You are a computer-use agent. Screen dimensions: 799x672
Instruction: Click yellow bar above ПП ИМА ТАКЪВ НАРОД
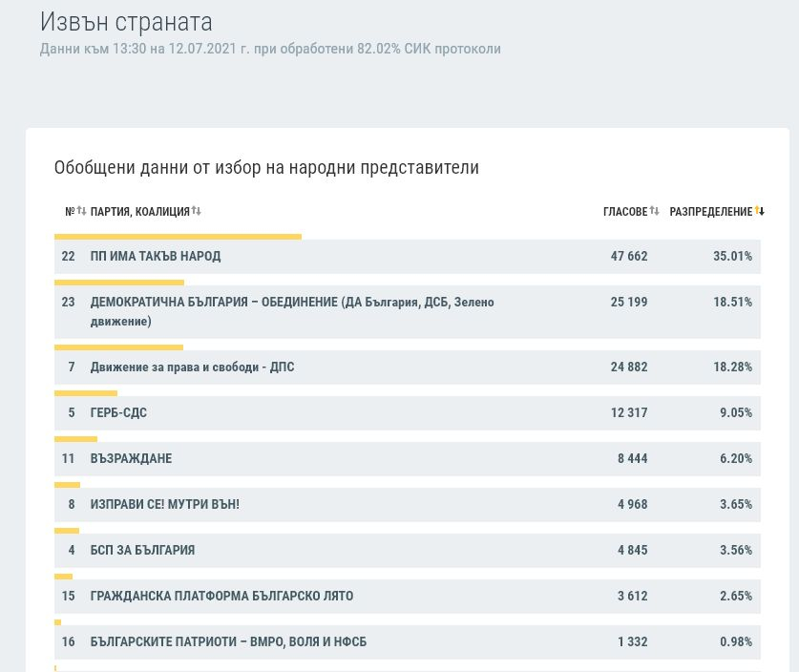[178, 237]
